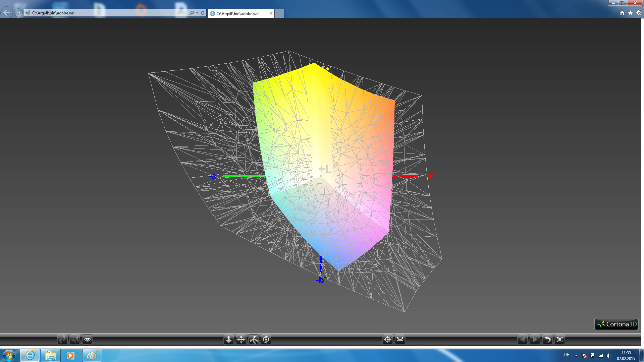Screen dimensions: 644x362
Task: Click the Goto crosshair target tool
Action: pyautogui.click(x=388, y=340)
